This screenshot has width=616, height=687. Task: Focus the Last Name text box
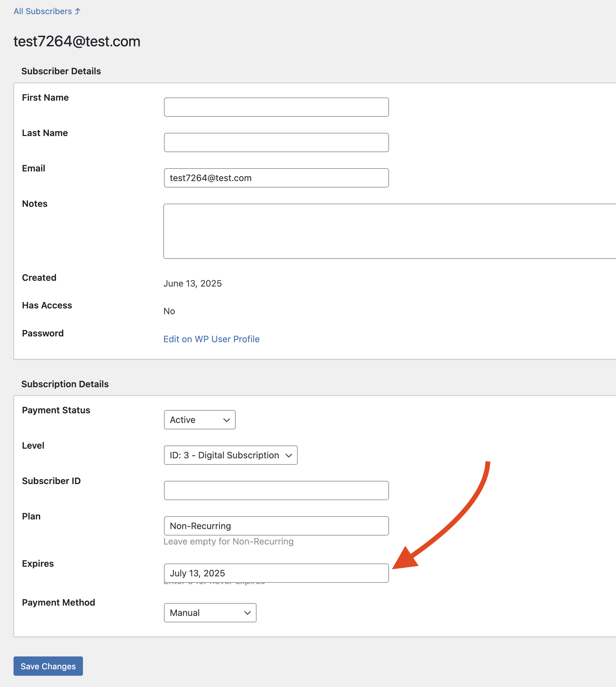[276, 142]
